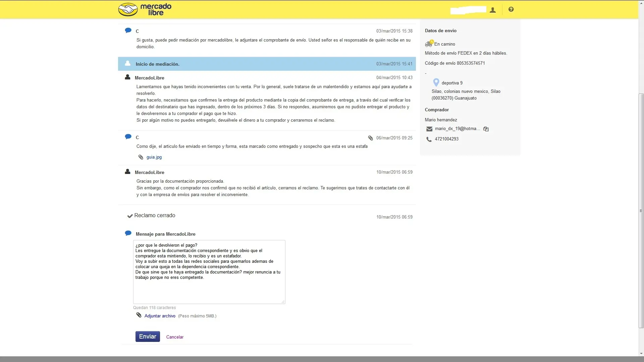Open the guia.jpg attachment link
Screen dimensions: 644x362
(154, 157)
